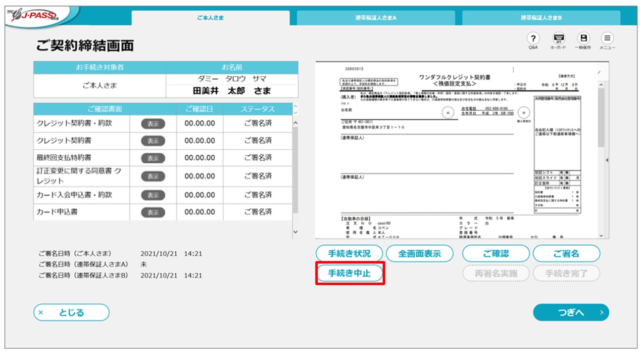The width and height of the screenshot is (644, 355).
Task: Open the hamburger menu (メニュー) icon
Action: tap(607, 39)
